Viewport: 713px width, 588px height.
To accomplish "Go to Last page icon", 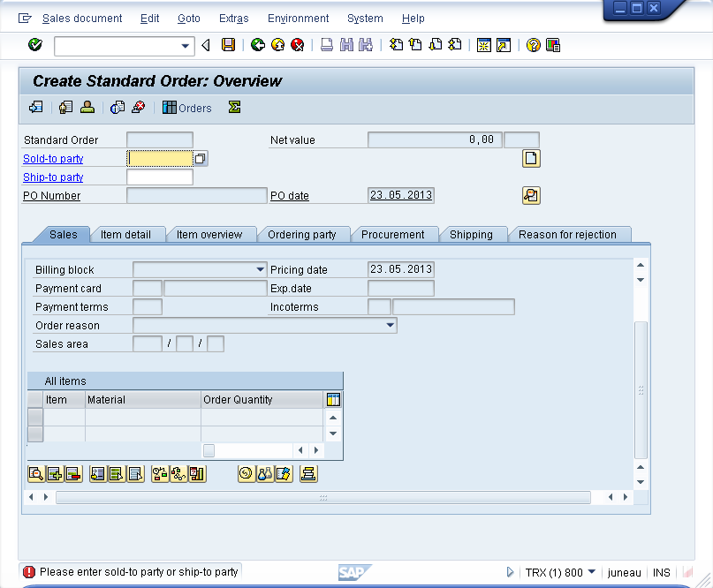I will click(x=455, y=44).
